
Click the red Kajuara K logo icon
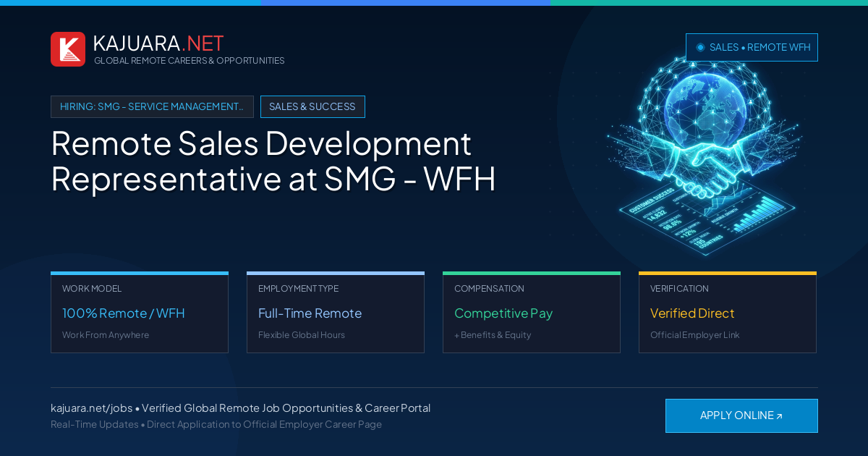[x=68, y=49]
